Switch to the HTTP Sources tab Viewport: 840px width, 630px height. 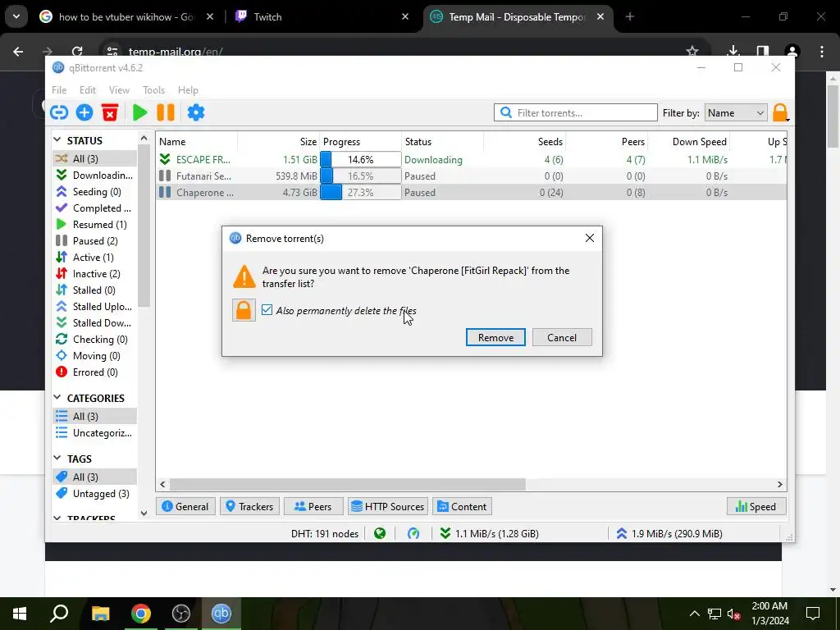(388, 506)
